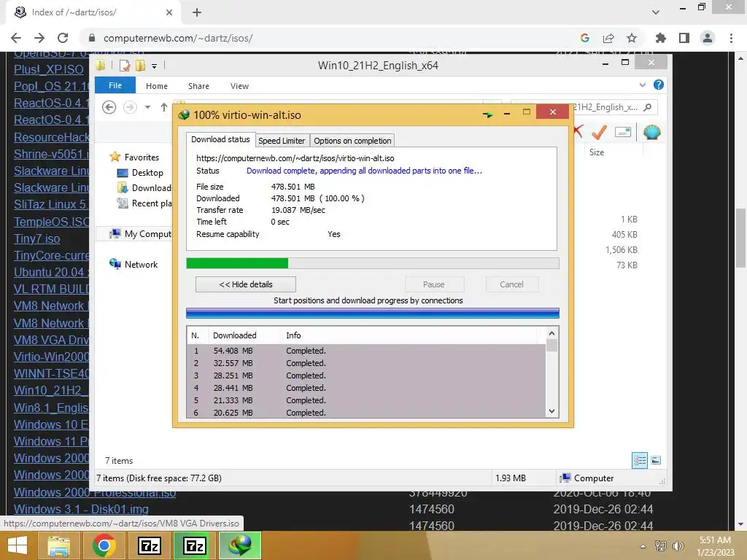747x560 pixels.
Task: Open the File ribbon tab in Explorer
Action: pyautogui.click(x=115, y=85)
